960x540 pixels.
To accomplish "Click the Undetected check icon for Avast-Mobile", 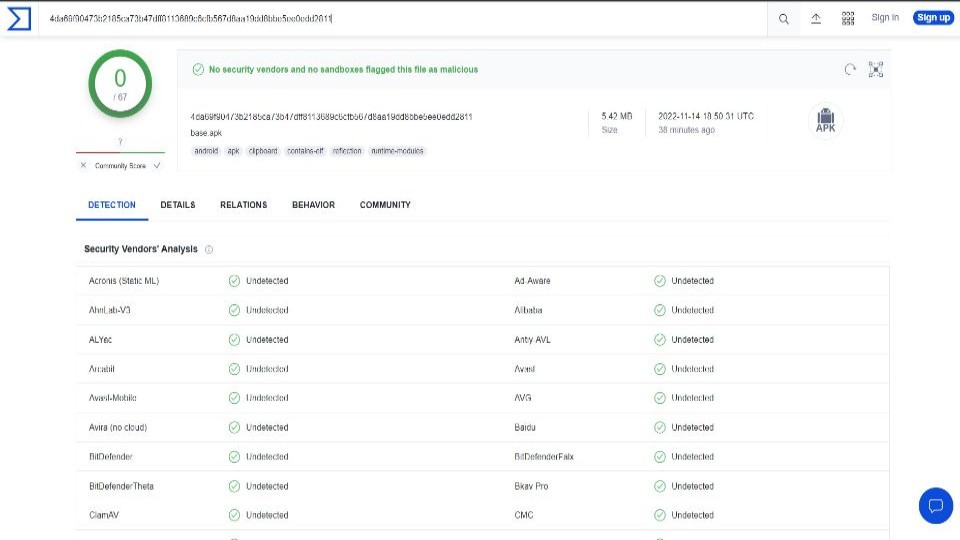I will tap(234, 397).
